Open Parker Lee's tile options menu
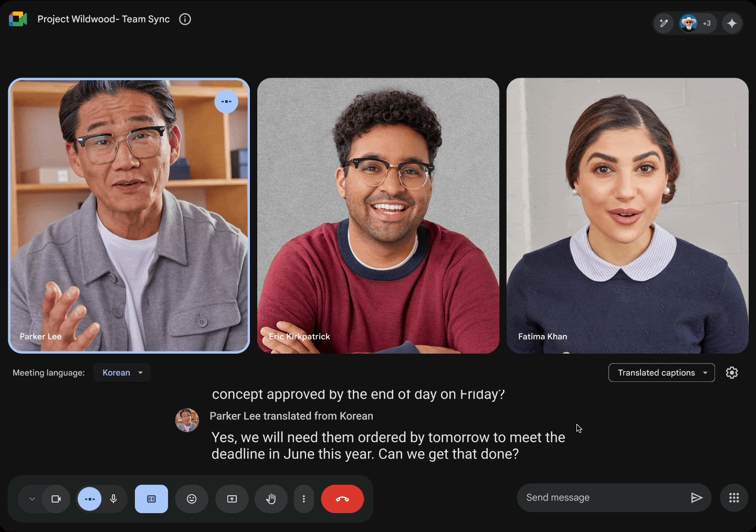Screen dimensions: 756x532 (x=226, y=101)
